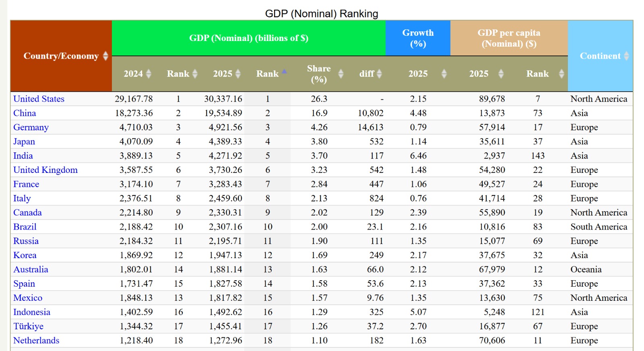Viewport: 644px width, 351px height.
Task: Open the Spain country link
Action: pos(24,284)
